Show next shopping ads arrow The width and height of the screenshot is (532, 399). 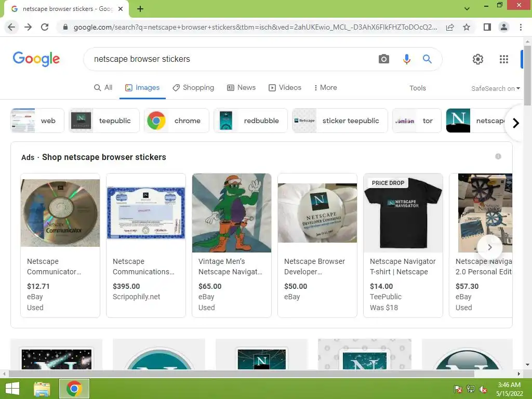click(x=489, y=247)
